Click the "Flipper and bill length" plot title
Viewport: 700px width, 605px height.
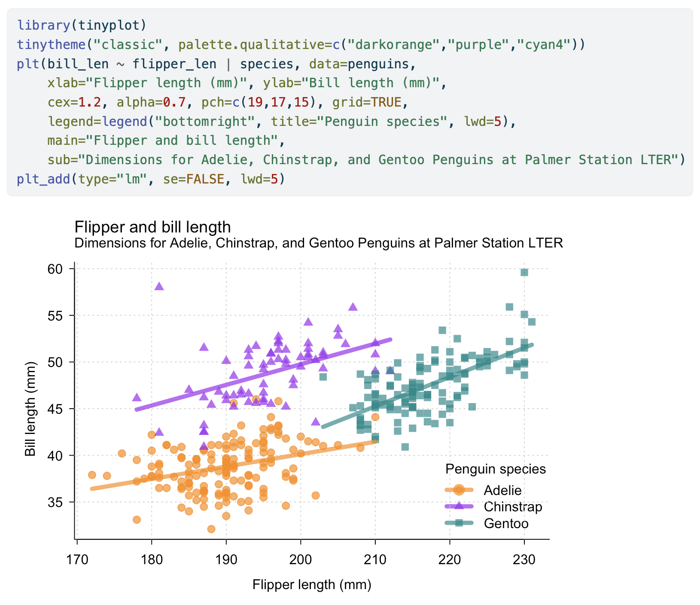tap(152, 227)
